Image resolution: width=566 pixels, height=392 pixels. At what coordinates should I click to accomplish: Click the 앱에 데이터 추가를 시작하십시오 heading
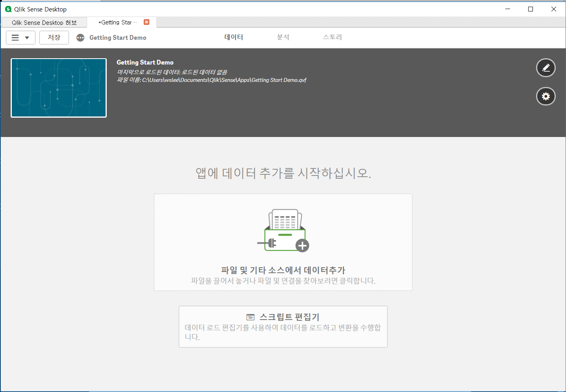click(283, 173)
